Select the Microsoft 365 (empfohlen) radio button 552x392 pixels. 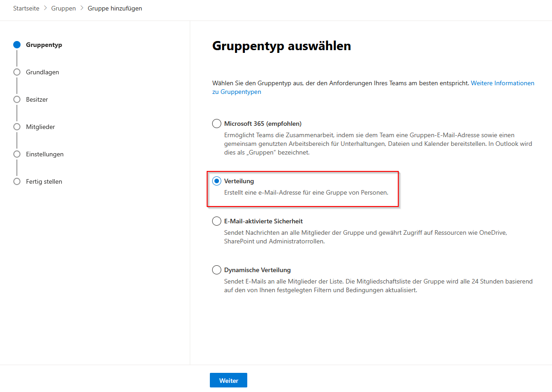217,124
